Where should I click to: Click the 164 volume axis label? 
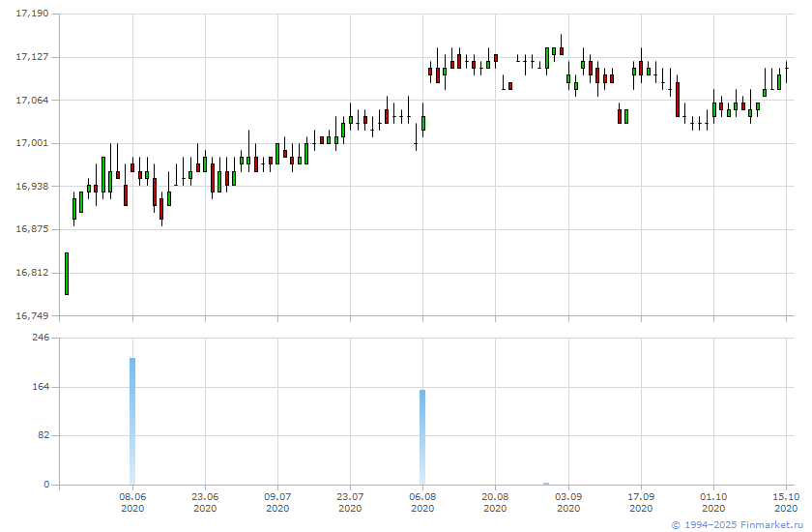pos(41,387)
